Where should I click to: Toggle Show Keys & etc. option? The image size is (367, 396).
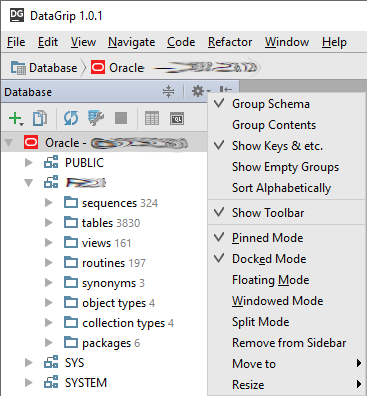click(x=287, y=146)
